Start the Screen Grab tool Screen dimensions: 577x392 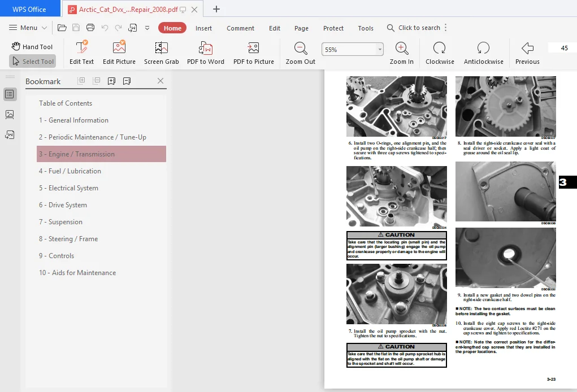click(x=162, y=53)
